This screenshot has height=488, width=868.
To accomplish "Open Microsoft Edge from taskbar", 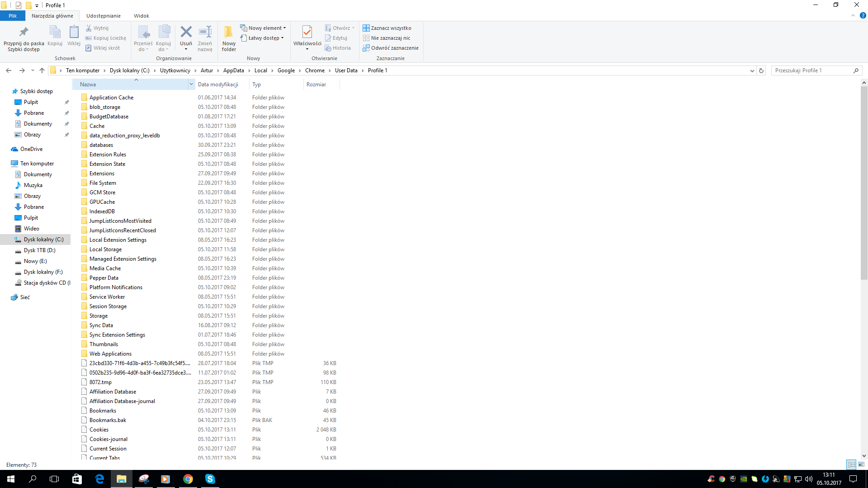I will (99, 479).
